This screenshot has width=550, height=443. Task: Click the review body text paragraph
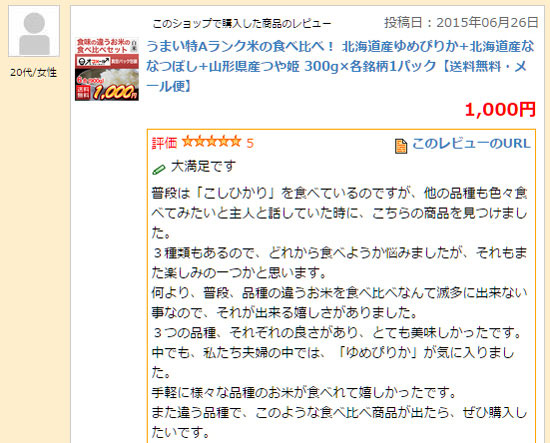click(x=340, y=313)
